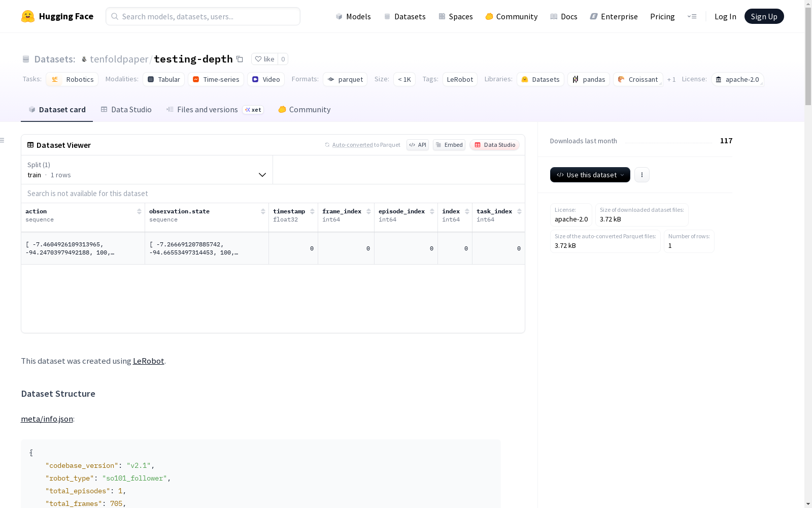This screenshot has height=508, width=812.
Task: Open the more navigation menu icon
Action: (692, 16)
